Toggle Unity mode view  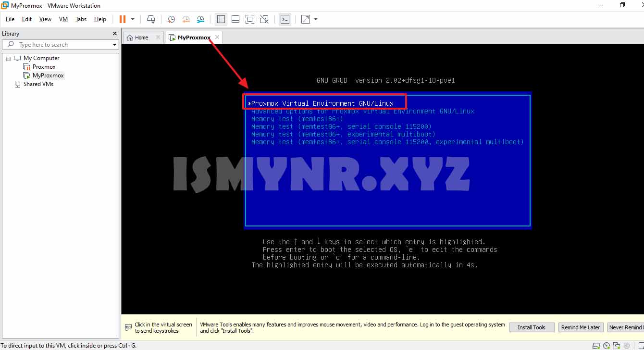264,19
